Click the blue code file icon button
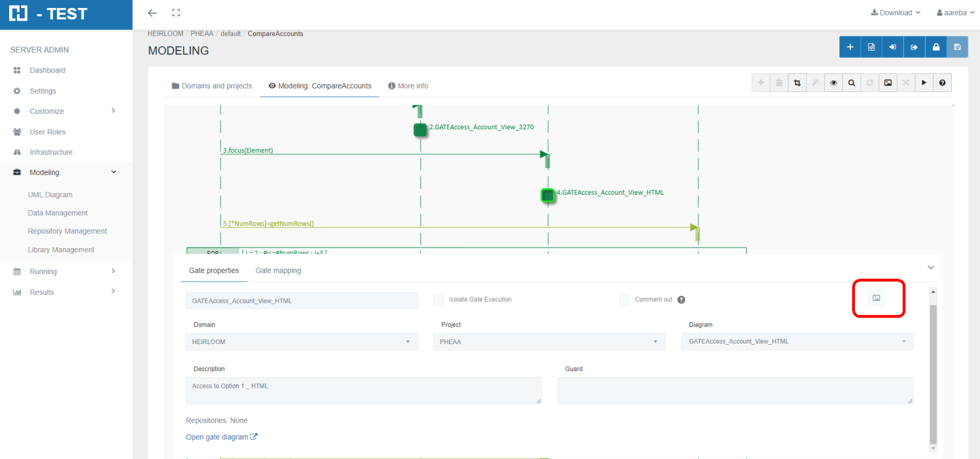 (871, 47)
